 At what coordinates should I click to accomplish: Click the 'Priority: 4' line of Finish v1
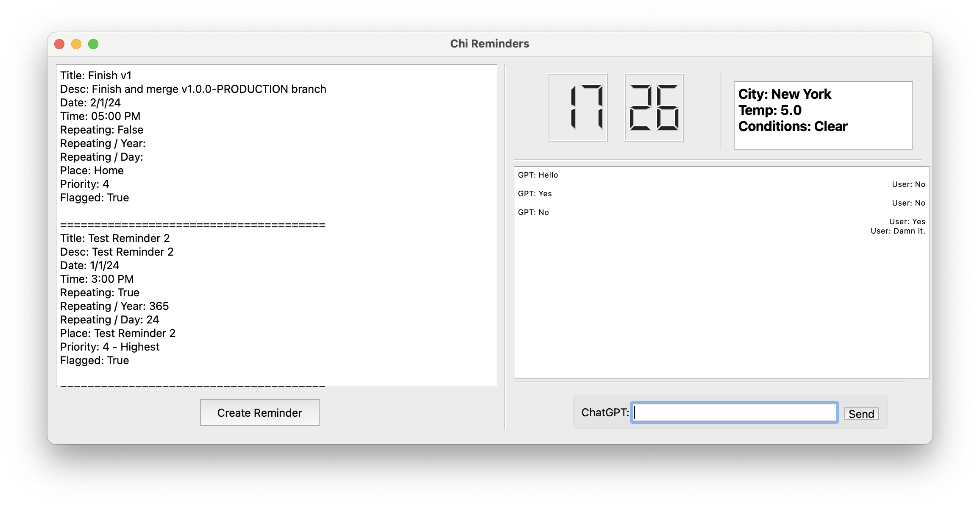[85, 184]
